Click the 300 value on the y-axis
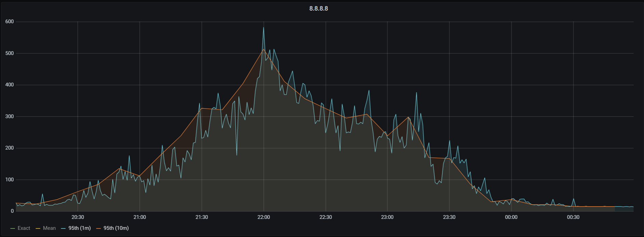 point(10,116)
